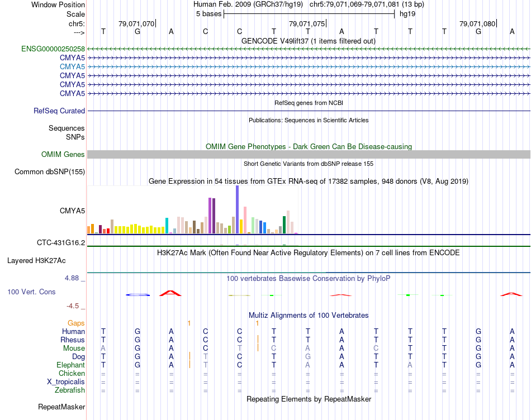This screenshot has height=420, width=531.
Task: Click Publications: Sequences in Scientific Articles title
Action: [x=309, y=120]
